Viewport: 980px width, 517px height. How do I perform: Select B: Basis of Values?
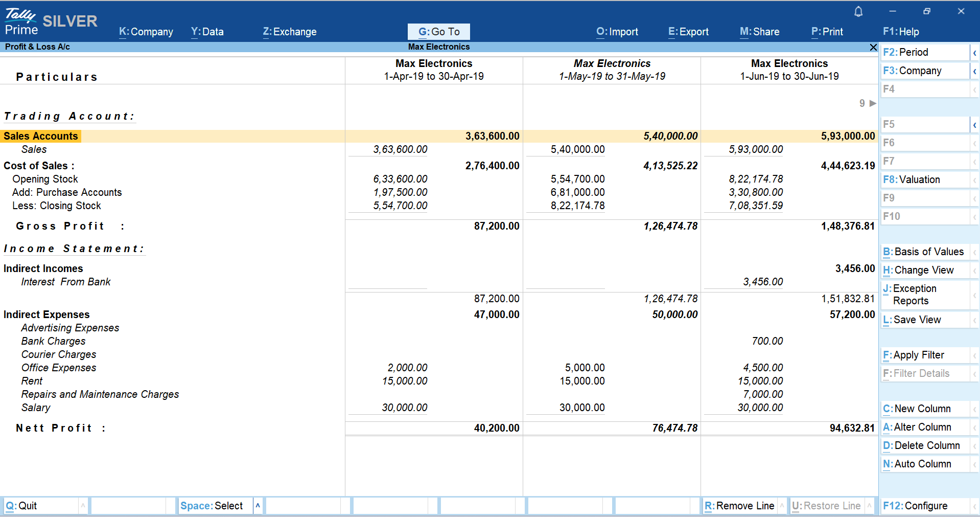(x=925, y=252)
